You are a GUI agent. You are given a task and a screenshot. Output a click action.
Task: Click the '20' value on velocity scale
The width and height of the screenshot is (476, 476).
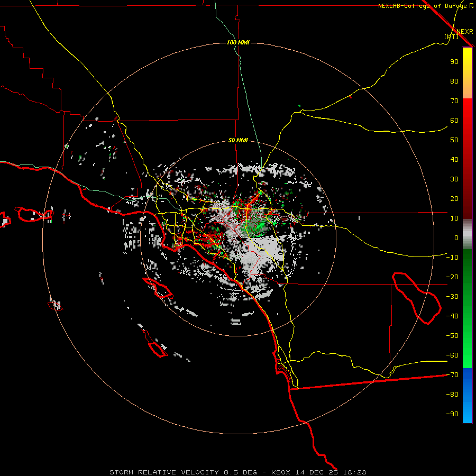tap(454, 199)
